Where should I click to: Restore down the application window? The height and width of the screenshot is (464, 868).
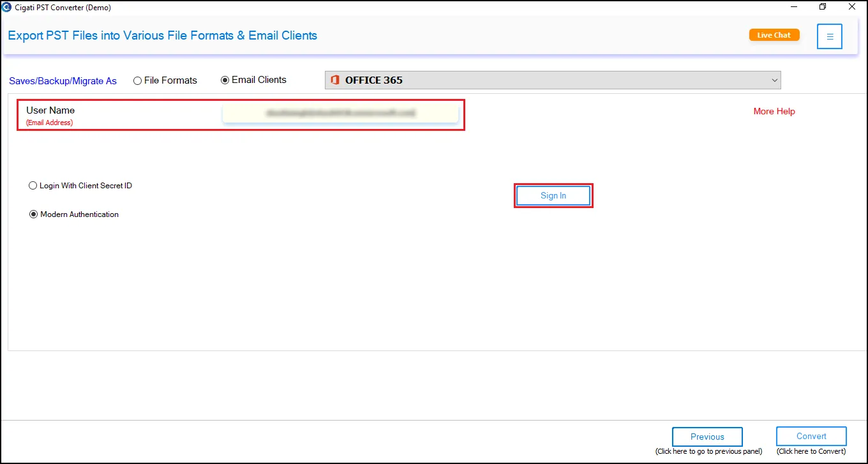[x=823, y=7]
